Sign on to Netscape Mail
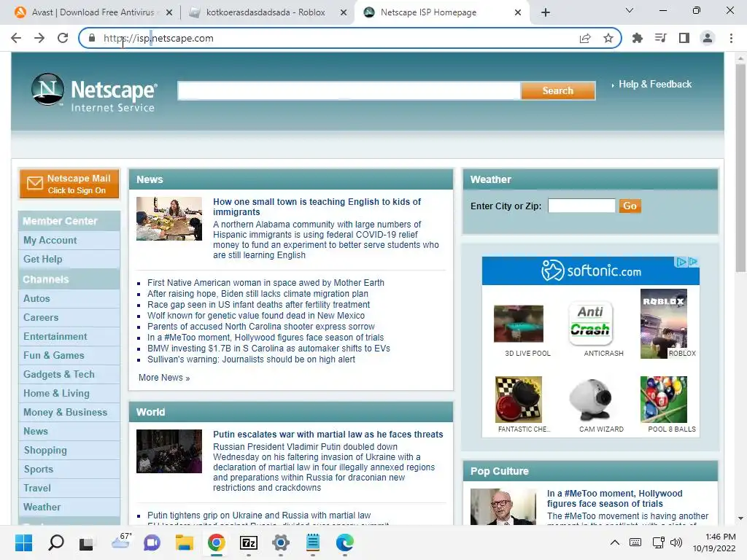 coord(69,184)
